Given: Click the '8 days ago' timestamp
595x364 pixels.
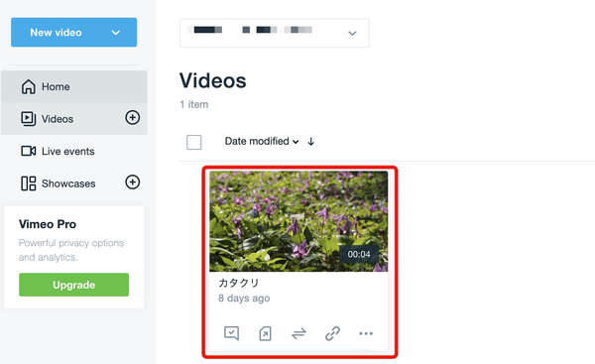Looking at the screenshot, I should point(244,299).
